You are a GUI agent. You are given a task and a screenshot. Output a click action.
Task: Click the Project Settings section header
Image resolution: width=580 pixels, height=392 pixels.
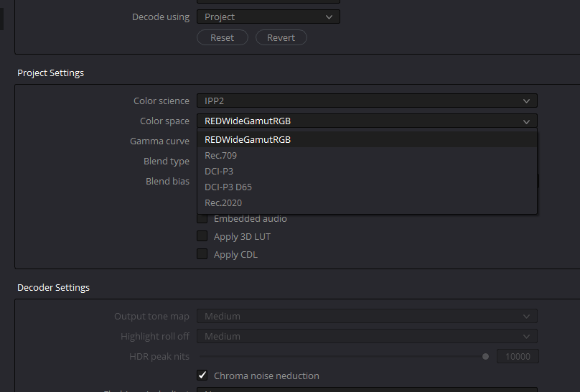(50, 73)
